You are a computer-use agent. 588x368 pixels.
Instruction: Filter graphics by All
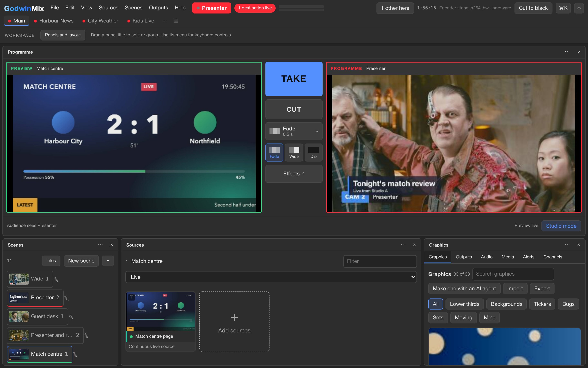point(435,304)
